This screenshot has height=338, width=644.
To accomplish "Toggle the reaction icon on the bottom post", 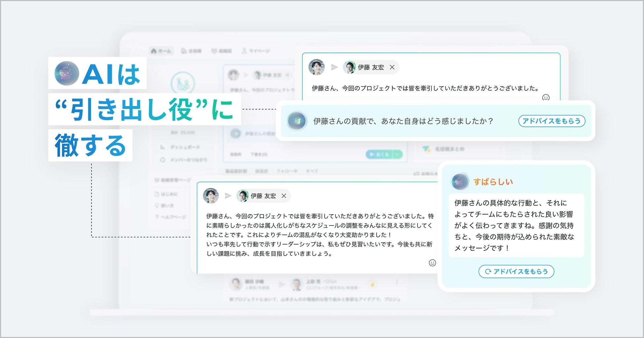I will pos(373,285).
